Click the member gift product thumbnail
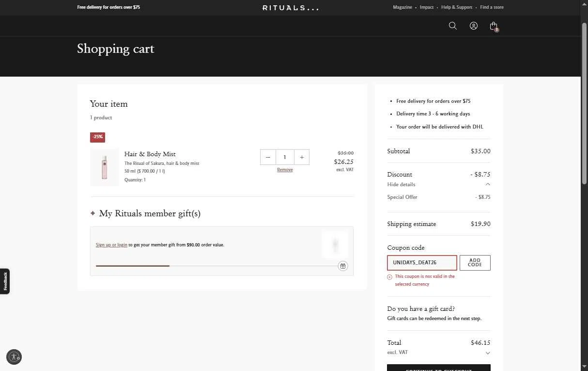 (x=335, y=244)
